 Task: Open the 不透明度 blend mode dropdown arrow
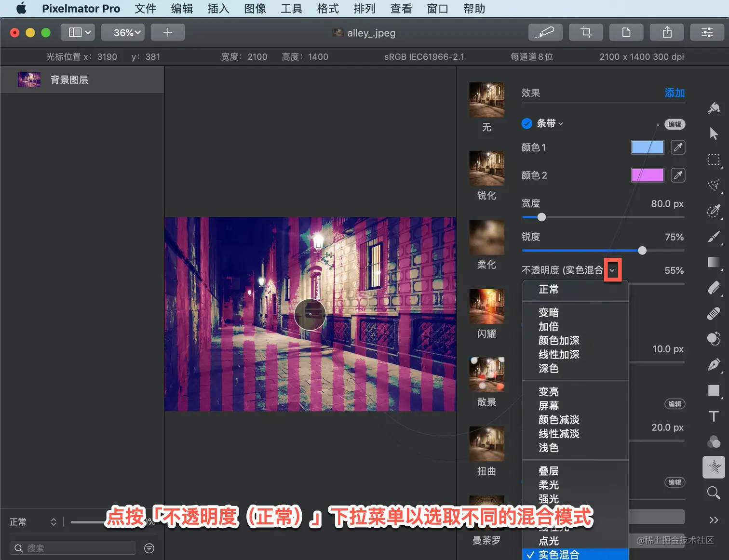pos(612,270)
